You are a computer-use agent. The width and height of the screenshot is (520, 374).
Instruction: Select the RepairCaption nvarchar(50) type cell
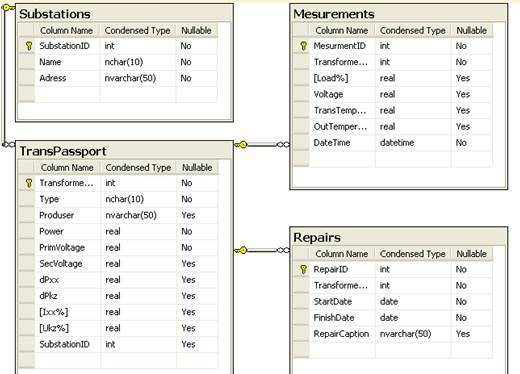pyautogui.click(x=413, y=334)
